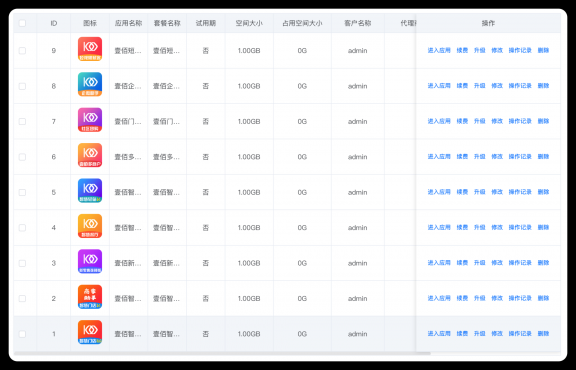576x370 pixels.
Task: Click 删除 in row ID 9
Action: tap(543, 50)
